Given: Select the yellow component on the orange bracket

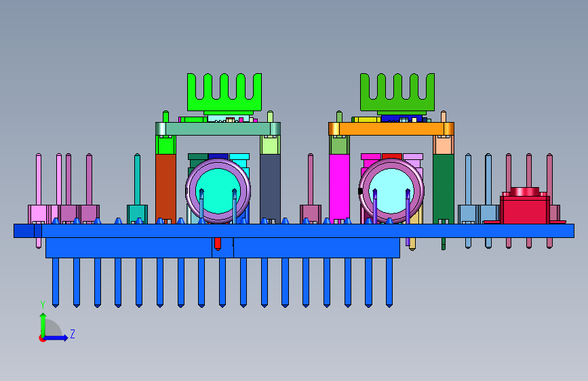Looking at the screenshot, I should 368,119.
